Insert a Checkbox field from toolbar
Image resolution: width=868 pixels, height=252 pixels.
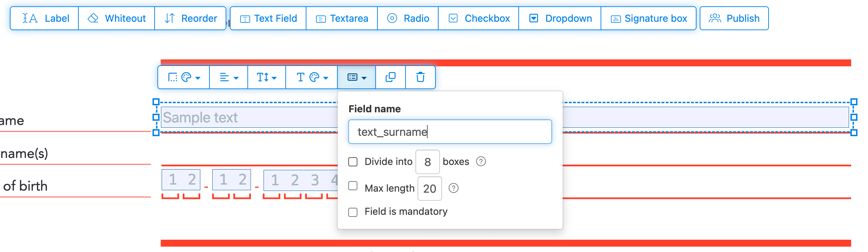tap(479, 18)
